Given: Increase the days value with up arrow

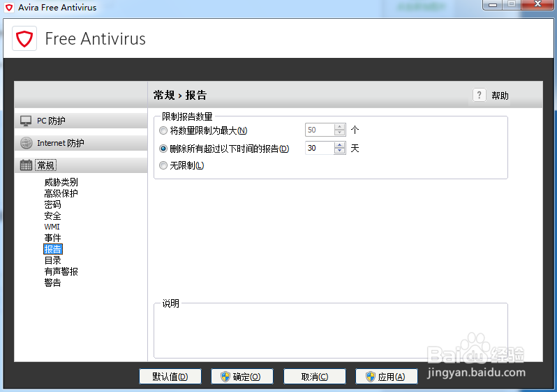Looking at the screenshot, I should [x=340, y=145].
